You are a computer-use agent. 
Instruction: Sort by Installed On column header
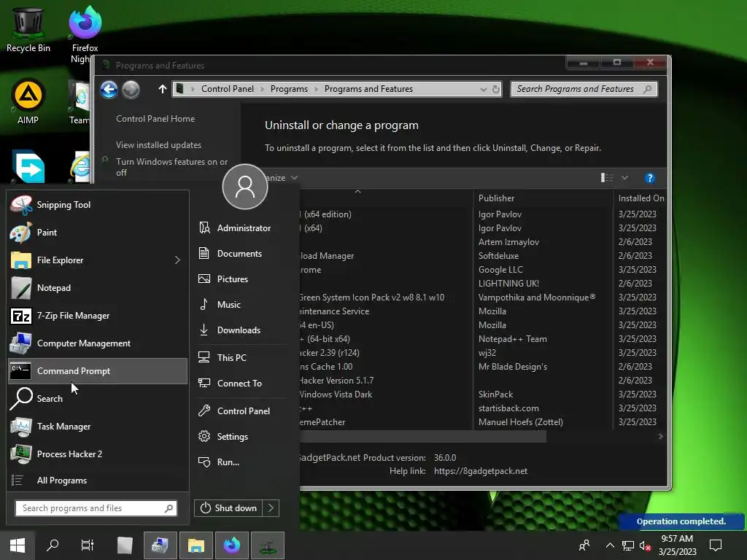[640, 198]
